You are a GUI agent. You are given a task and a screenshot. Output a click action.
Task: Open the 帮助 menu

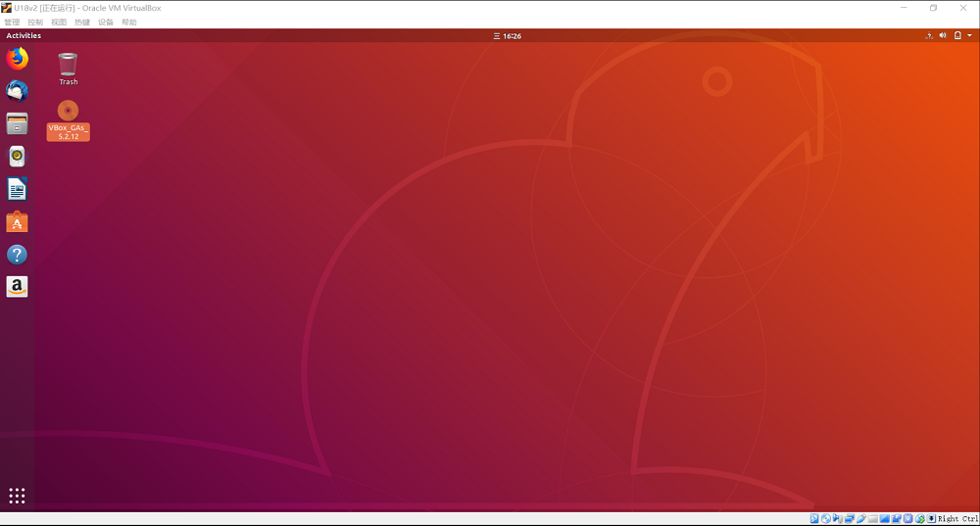click(128, 22)
